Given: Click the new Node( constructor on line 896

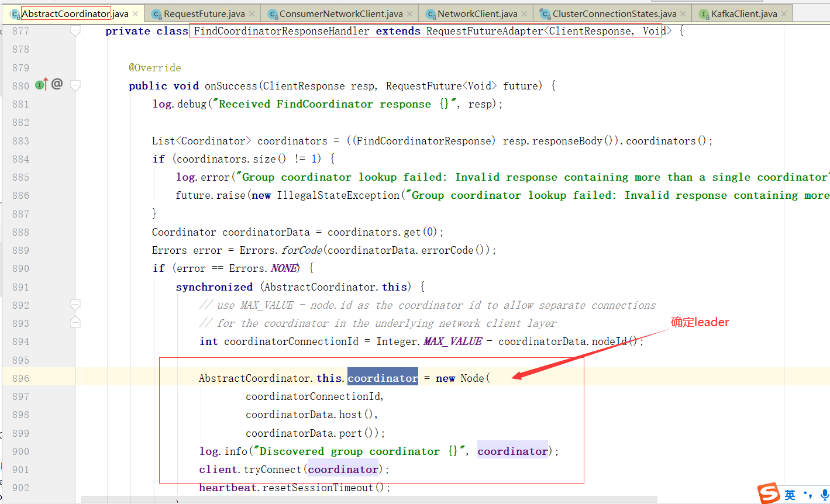Looking at the screenshot, I should pos(462,378).
